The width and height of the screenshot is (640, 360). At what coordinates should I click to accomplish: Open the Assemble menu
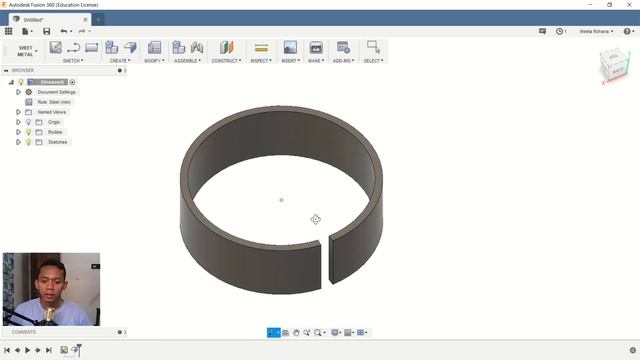(187, 60)
